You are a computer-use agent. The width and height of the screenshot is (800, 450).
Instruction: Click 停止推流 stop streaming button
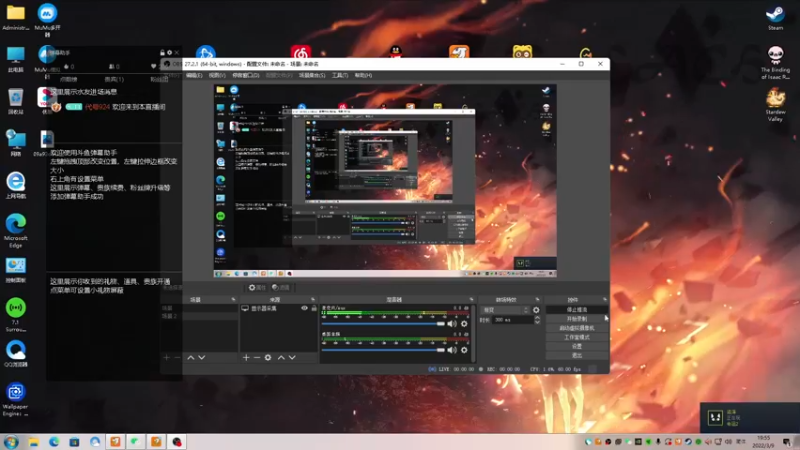pos(577,310)
